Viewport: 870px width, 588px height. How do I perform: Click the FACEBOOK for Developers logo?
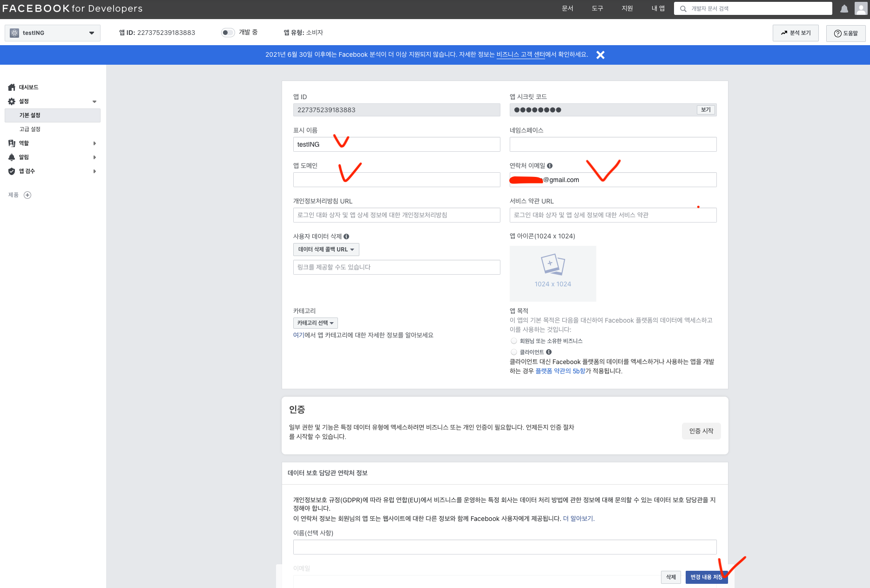click(73, 8)
